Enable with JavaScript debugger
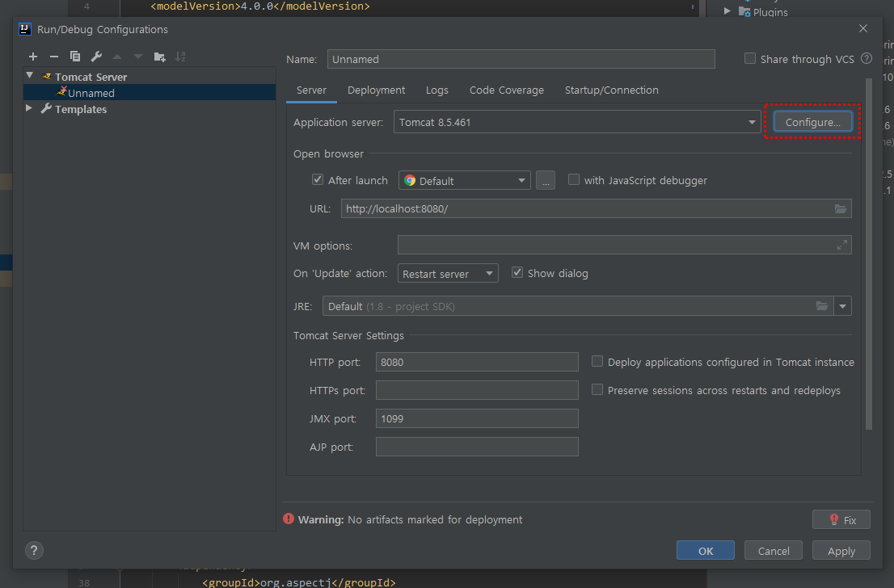Image resolution: width=894 pixels, height=588 pixels. coord(574,179)
